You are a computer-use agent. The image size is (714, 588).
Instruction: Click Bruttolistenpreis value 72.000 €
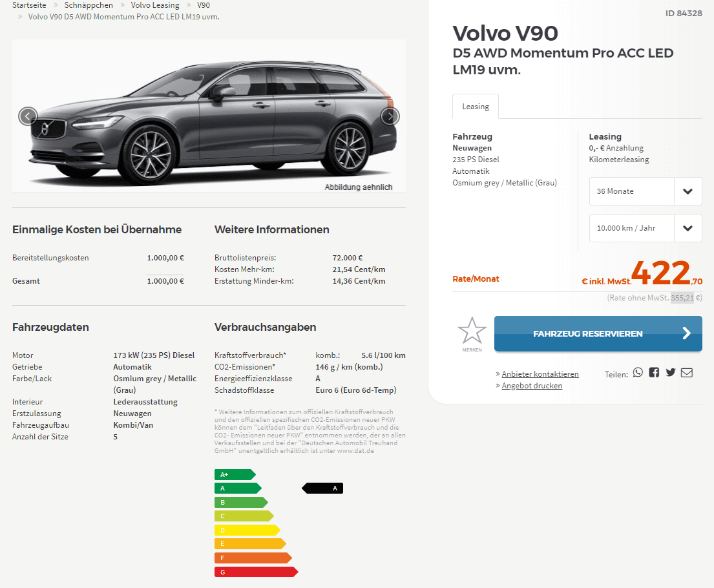coord(348,258)
